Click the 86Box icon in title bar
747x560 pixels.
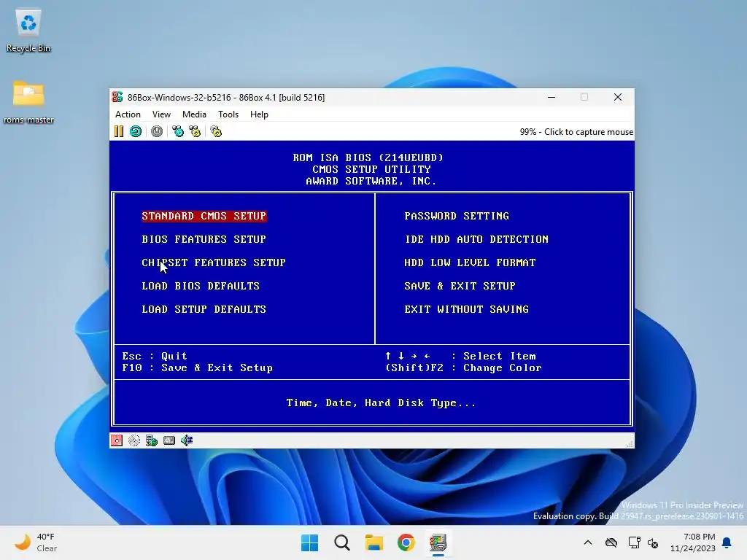pos(117,97)
